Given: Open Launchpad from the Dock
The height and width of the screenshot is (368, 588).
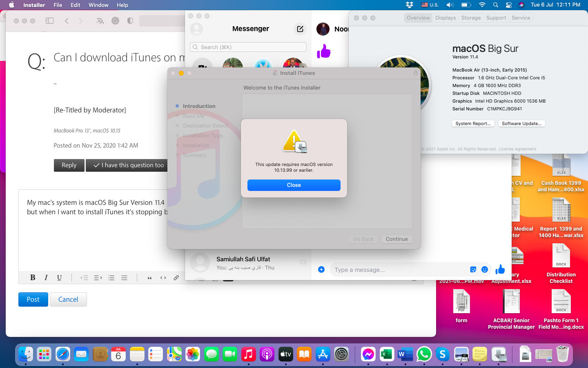Looking at the screenshot, I should pyautogui.click(x=44, y=354).
